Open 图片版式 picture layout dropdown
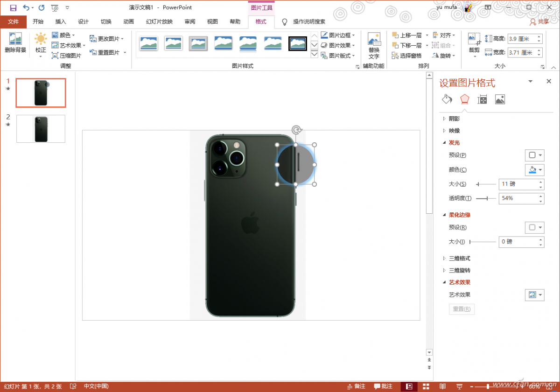 tap(338, 56)
